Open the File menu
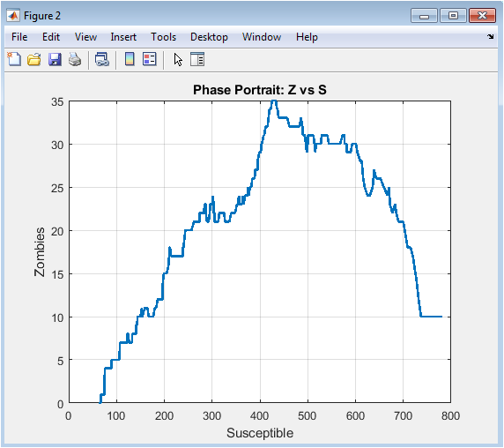Screen dimensions: 504x448 pyautogui.click(x=19, y=37)
